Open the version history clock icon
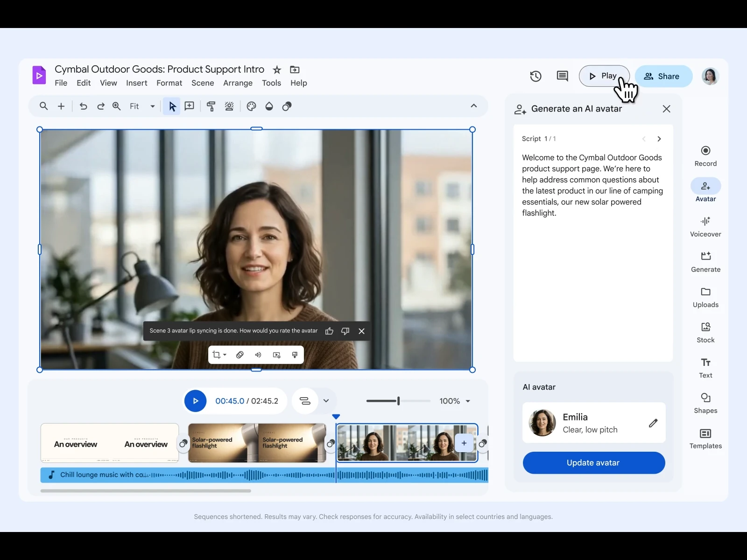Viewport: 747px width, 560px height. 536,76
